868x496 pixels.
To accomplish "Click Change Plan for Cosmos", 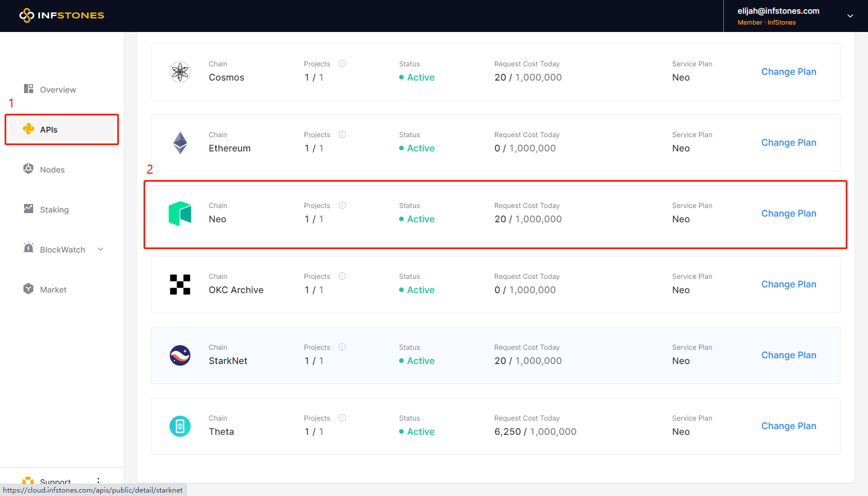I will click(x=789, y=71).
